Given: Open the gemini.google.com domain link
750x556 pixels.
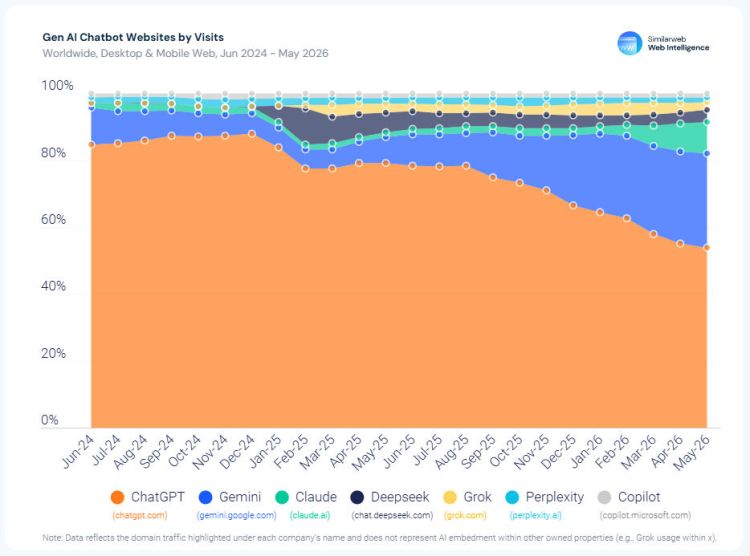Looking at the screenshot, I should coord(236,515).
